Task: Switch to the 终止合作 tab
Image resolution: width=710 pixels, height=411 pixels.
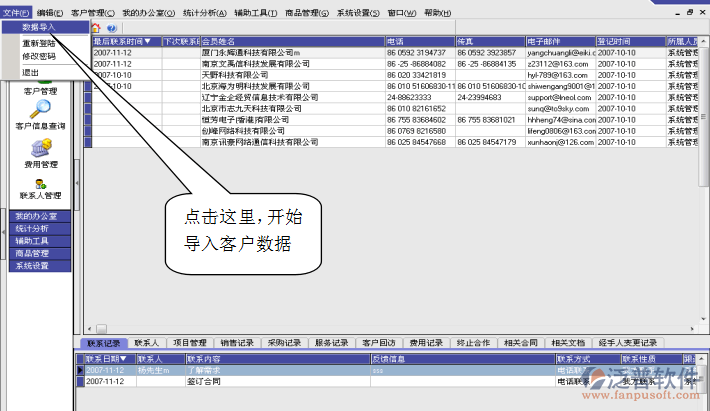Action: click(x=473, y=343)
